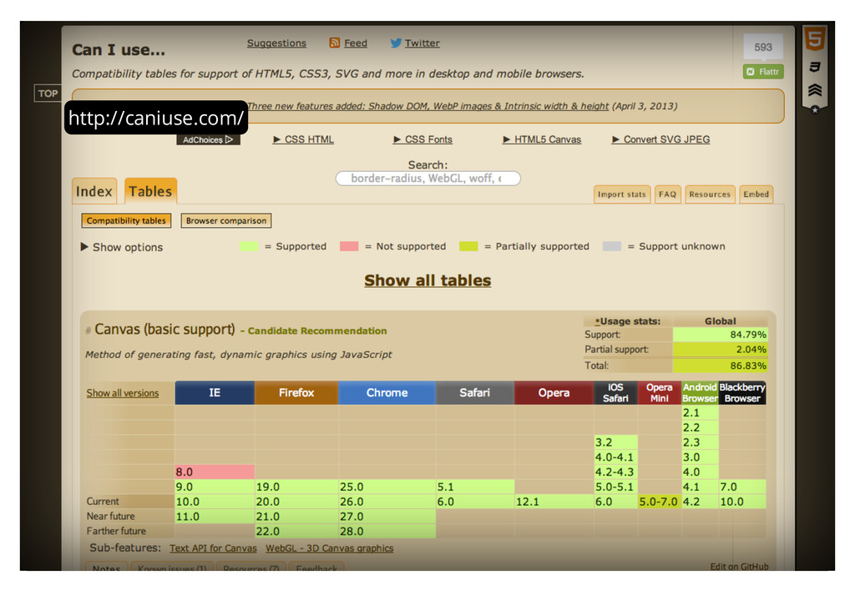855x616 pixels.
Task: Click the Firefox 22.0 cell
Action: [296, 532]
